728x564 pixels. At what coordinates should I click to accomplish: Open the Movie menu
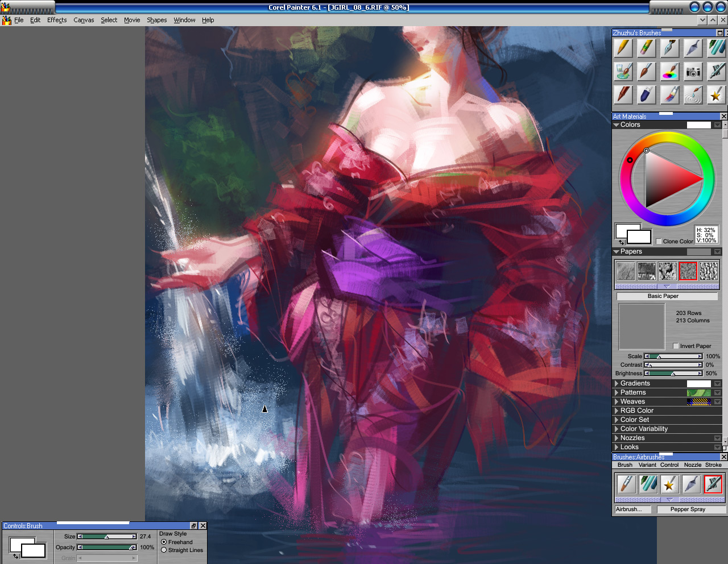tap(132, 20)
